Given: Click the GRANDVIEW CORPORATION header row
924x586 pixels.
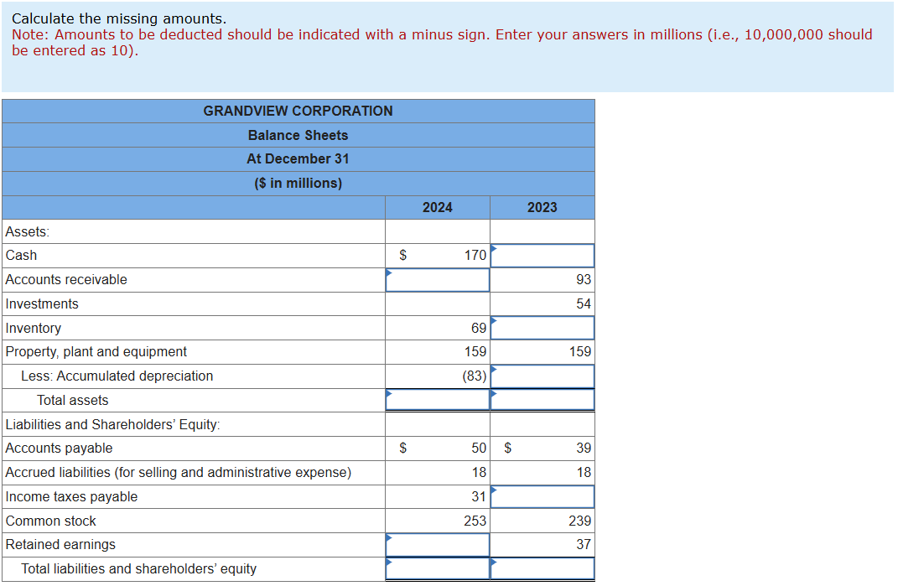Looking at the screenshot, I should (298, 111).
